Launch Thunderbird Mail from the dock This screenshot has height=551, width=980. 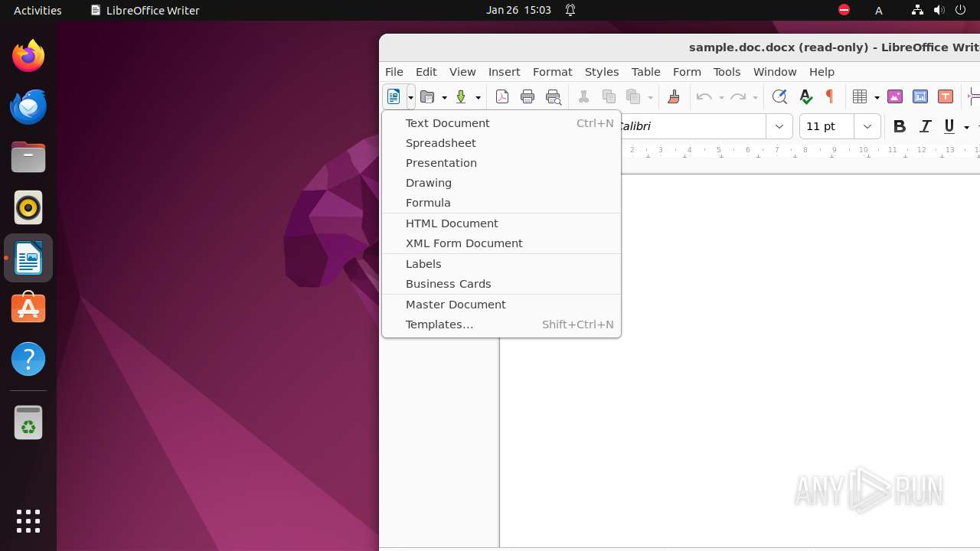[28, 106]
